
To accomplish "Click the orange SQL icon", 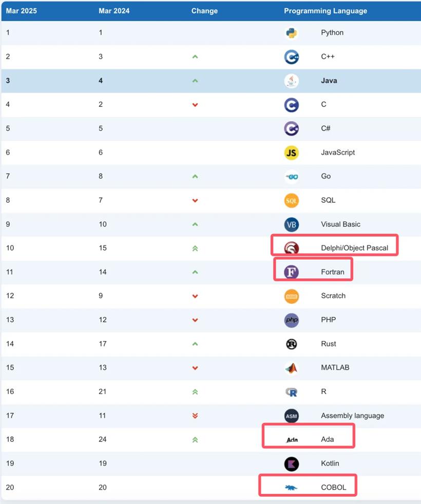I will (x=291, y=200).
